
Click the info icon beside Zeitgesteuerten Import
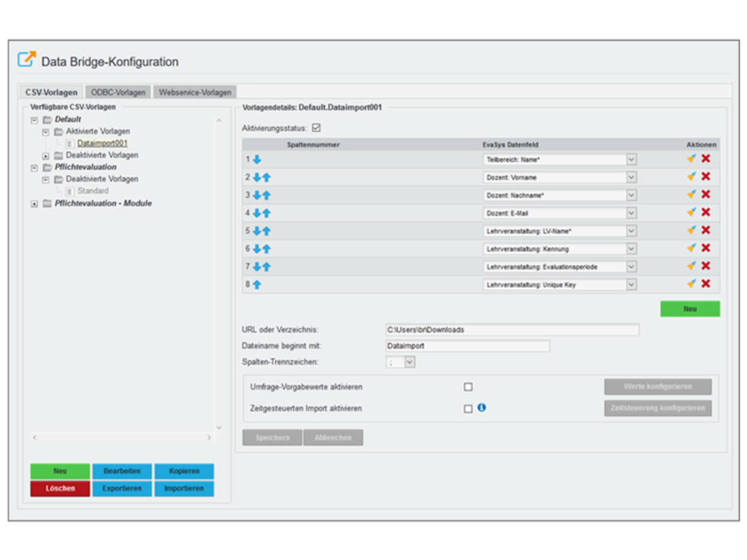click(482, 408)
